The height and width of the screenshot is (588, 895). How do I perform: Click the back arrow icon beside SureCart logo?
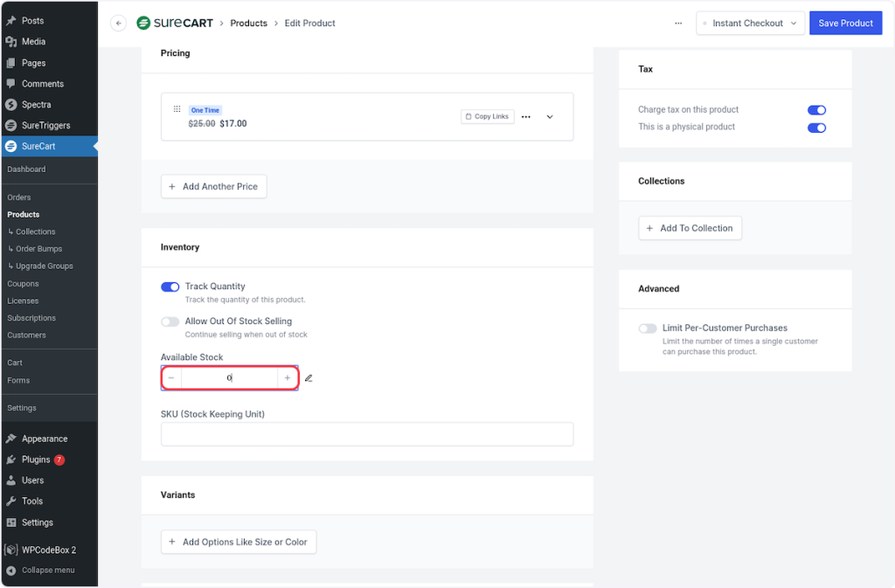click(x=119, y=24)
